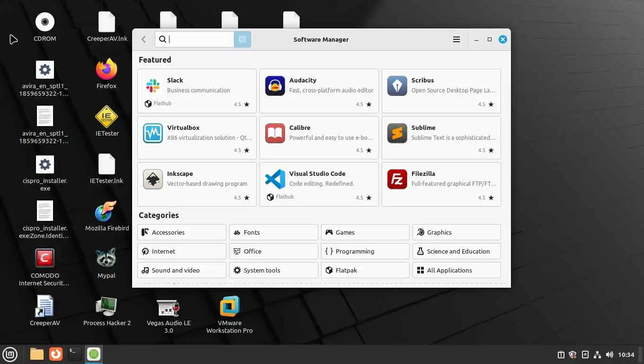This screenshot has width=644, height=364.
Task: Browse the Programming category
Action: 365,251
